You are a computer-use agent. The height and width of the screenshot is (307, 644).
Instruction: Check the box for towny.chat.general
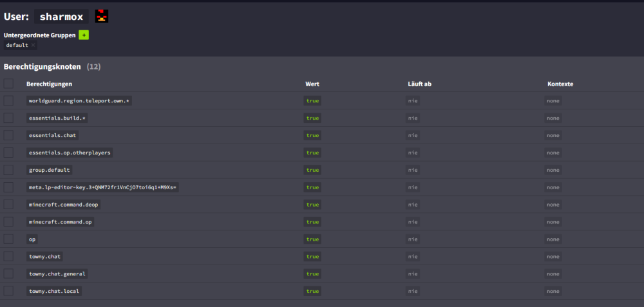tap(8, 274)
